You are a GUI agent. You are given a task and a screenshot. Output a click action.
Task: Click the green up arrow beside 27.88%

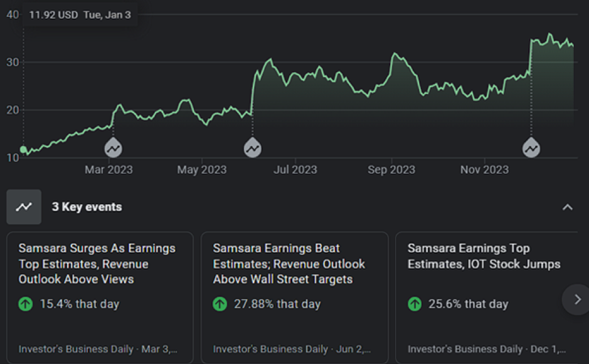click(220, 304)
